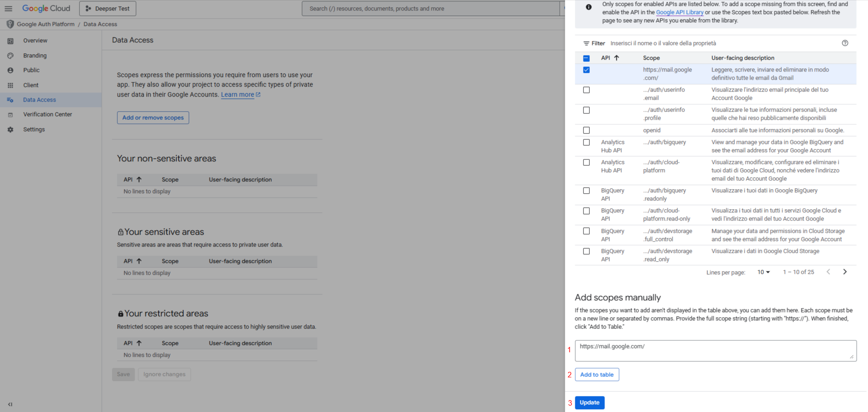This screenshot has height=412, width=868.
Task: Go to previous page of scopes
Action: pyautogui.click(x=828, y=272)
